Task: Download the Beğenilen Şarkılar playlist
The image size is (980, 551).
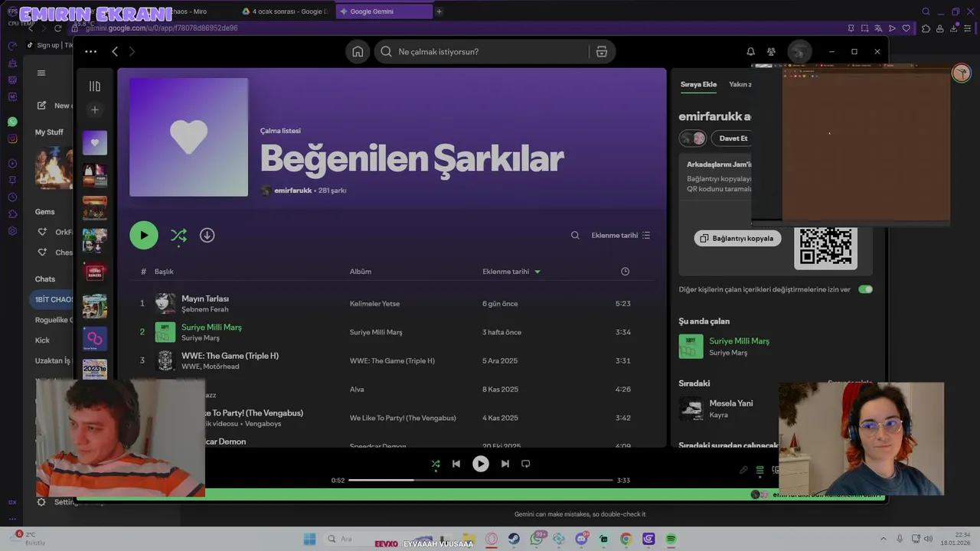Action: coord(207,235)
